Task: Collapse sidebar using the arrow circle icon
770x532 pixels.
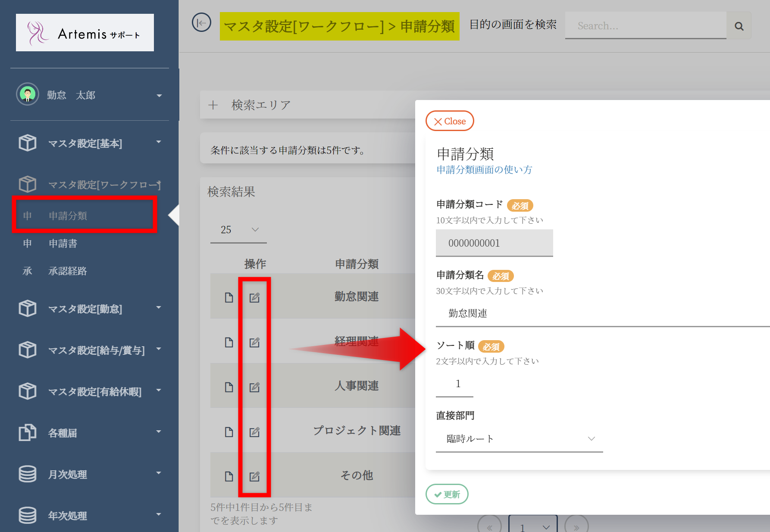Action: [x=201, y=23]
